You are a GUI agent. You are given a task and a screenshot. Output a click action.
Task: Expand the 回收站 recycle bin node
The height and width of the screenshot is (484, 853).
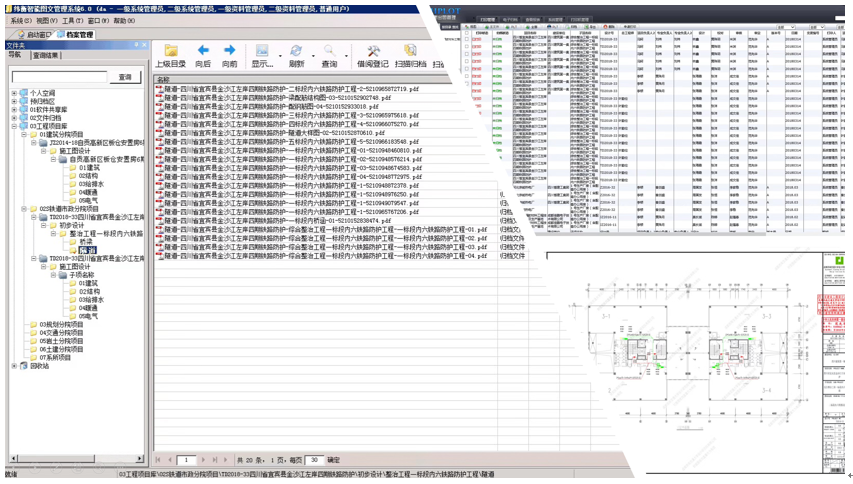[14, 366]
